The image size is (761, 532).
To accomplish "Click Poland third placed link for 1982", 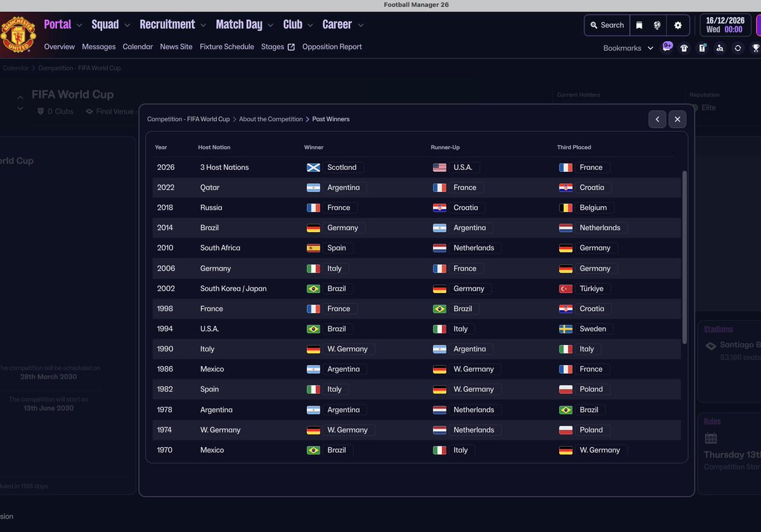I will click(x=591, y=389).
